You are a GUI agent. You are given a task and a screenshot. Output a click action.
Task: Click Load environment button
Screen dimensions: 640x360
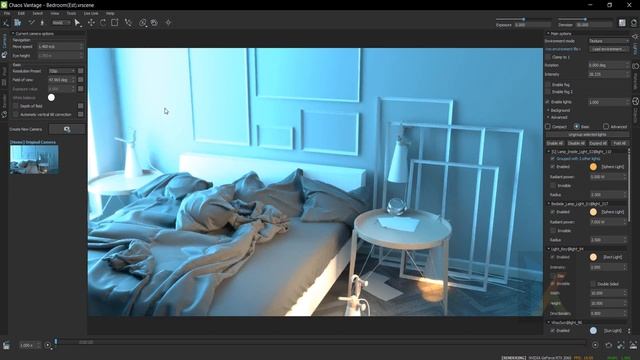(609, 49)
